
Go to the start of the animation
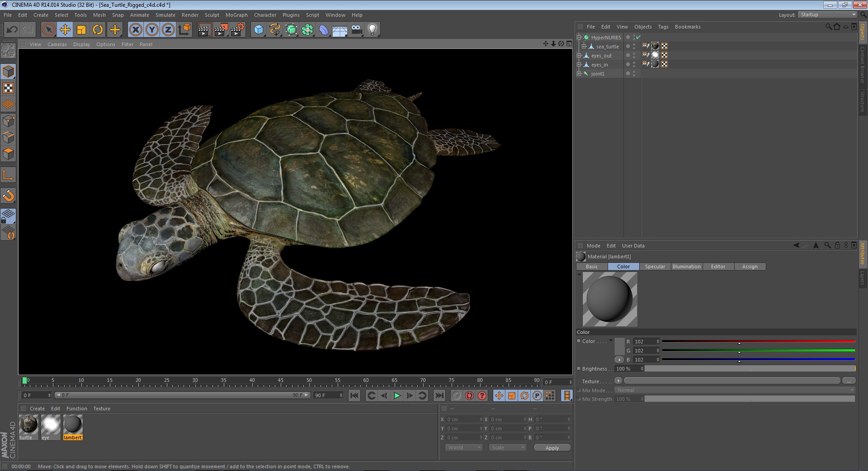(354, 395)
